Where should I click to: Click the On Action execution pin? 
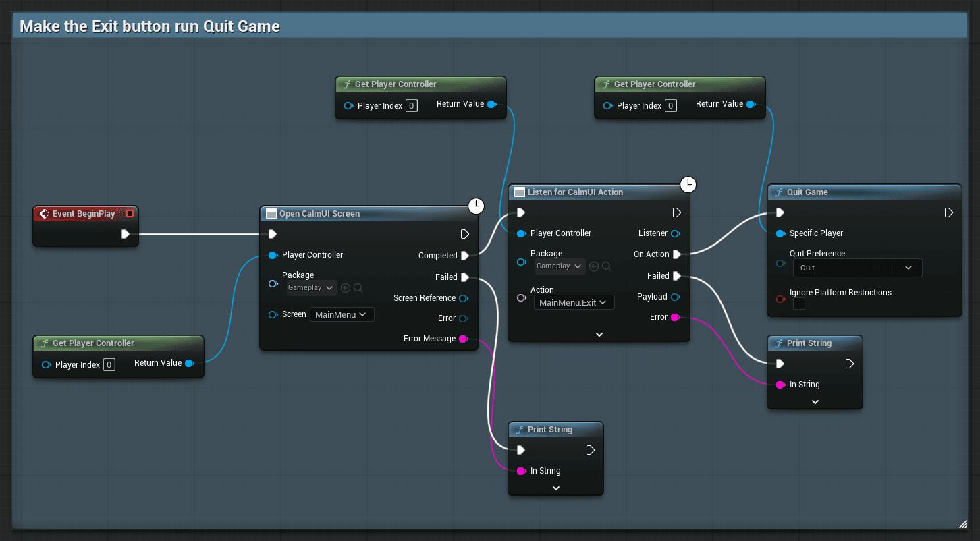pos(677,254)
